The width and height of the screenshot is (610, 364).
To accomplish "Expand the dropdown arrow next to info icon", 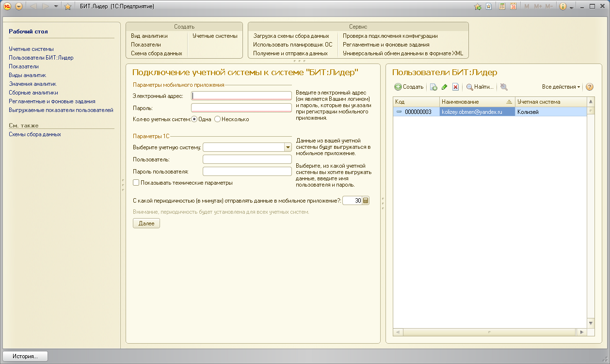I will 571,7.
